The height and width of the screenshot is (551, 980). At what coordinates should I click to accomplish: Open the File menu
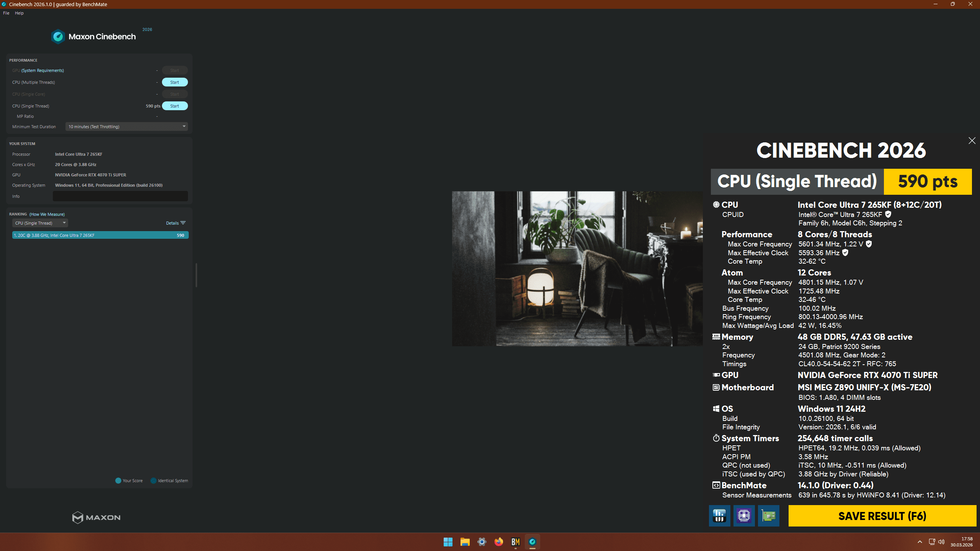coord(6,13)
